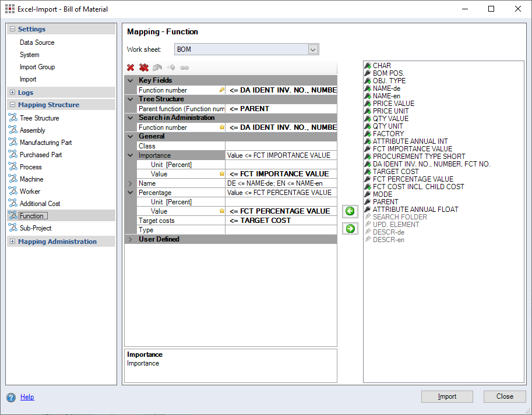Open the Help link

point(27,397)
